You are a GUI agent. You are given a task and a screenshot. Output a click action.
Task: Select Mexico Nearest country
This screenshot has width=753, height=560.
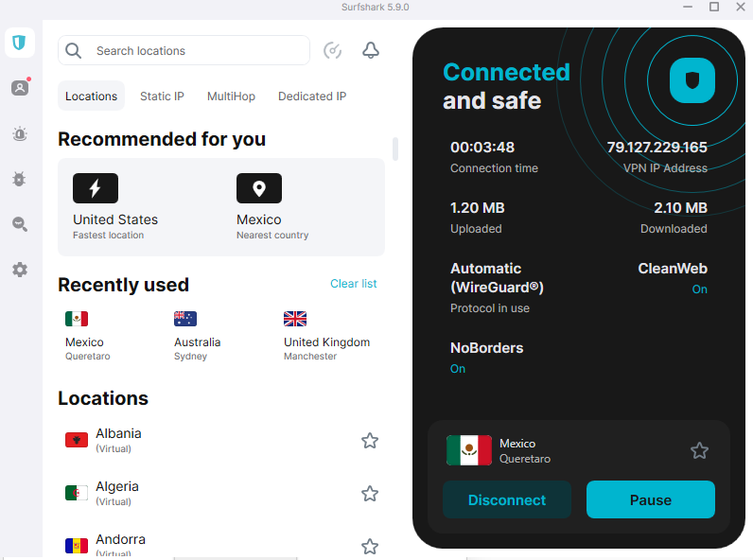(x=272, y=206)
